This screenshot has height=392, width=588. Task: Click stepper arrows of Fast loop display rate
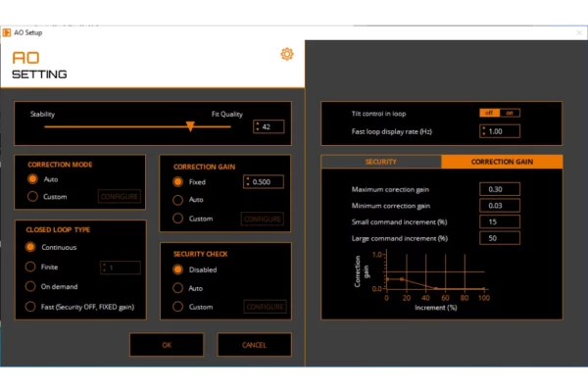tap(484, 131)
